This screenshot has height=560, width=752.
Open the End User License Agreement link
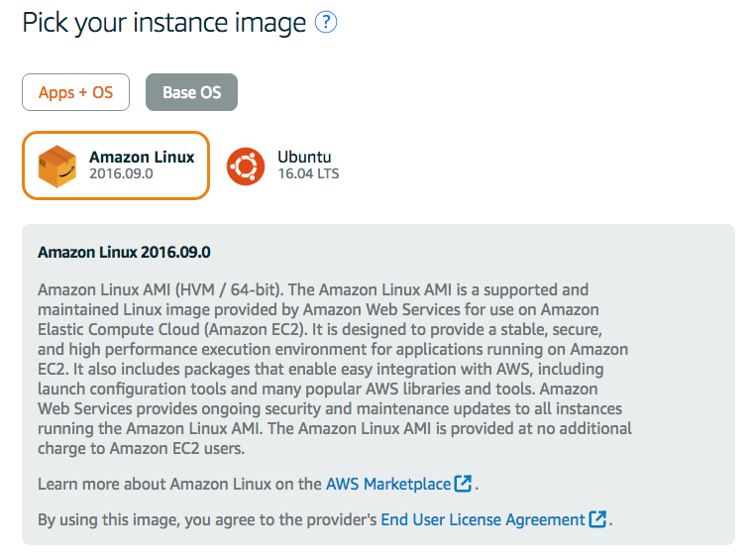coord(483,519)
